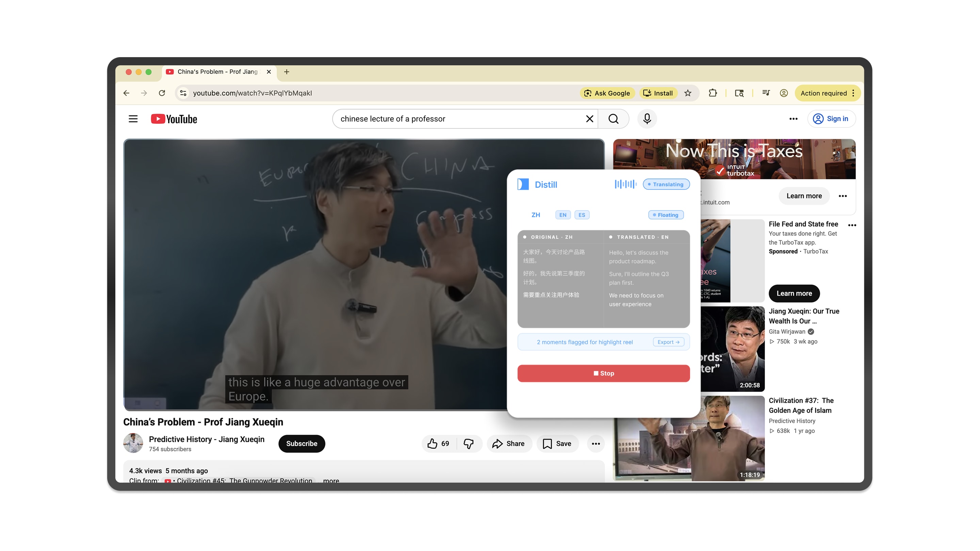980x551 pixels.
Task: Open the side panel search icon in toolbar
Action: tap(739, 93)
